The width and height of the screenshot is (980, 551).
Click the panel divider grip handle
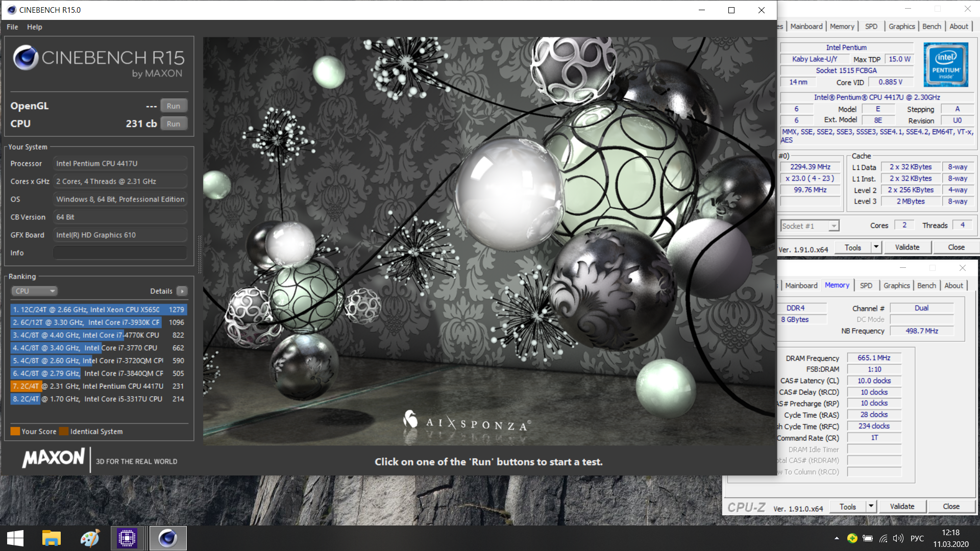pyautogui.click(x=199, y=254)
